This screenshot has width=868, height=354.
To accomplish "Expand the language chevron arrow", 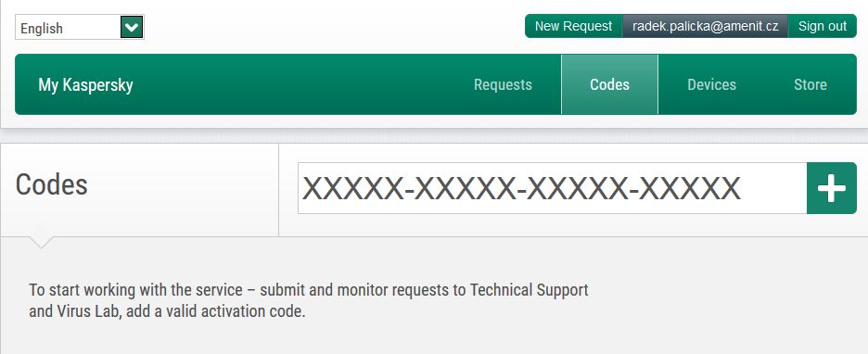I will (x=132, y=27).
